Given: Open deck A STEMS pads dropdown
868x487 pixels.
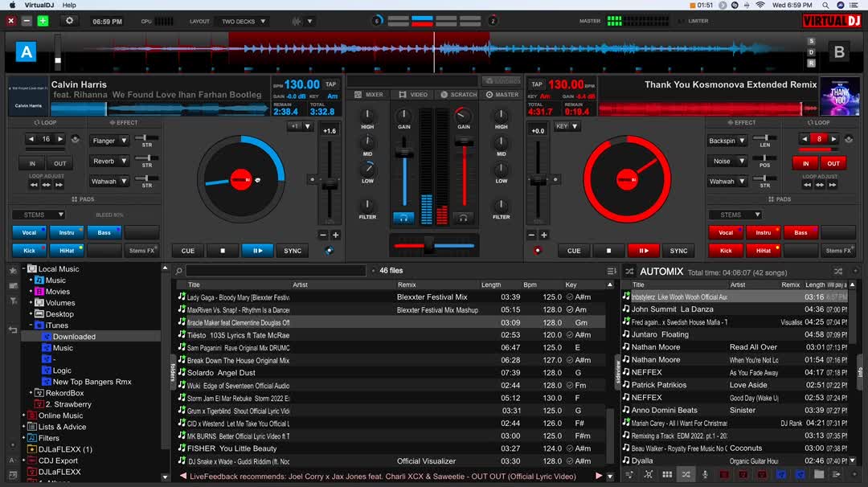Looking at the screenshot, I should pos(39,215).
